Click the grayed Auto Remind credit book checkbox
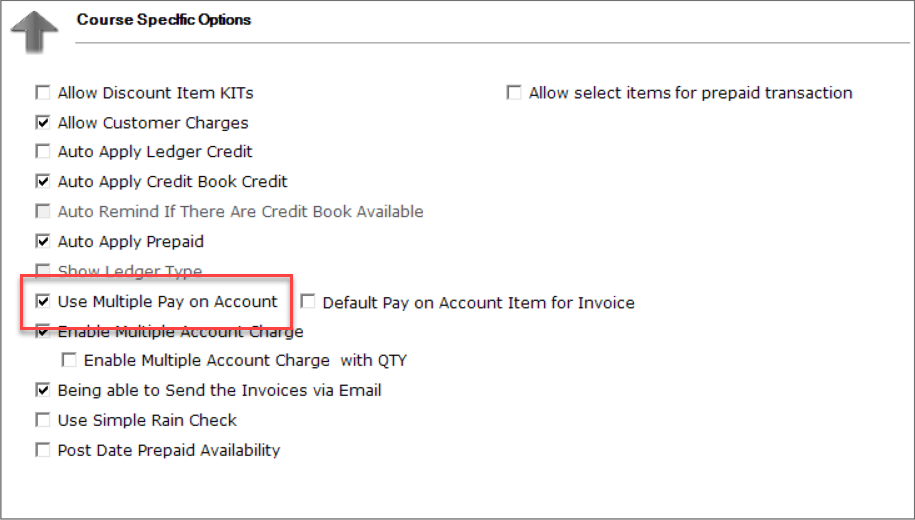The width and height of the screenshot is (915, 520). coord(43,212)
